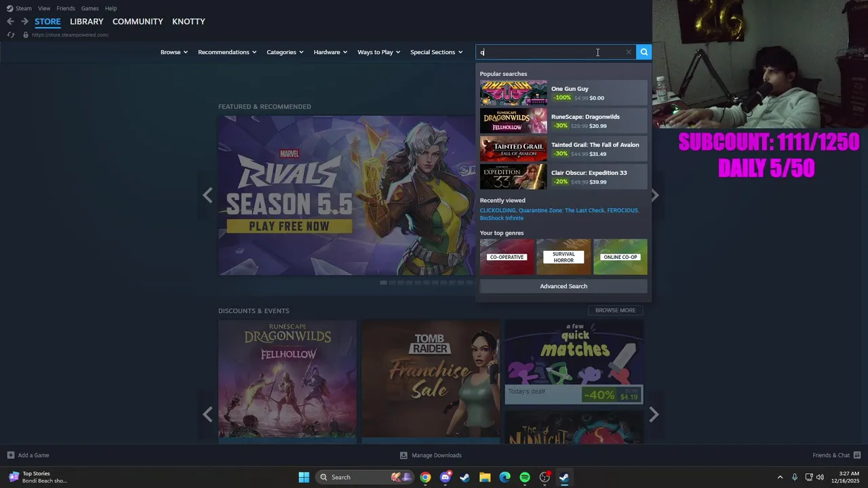Open the ONLINE CO-OP genre tile
Viewport: 868px width, 488px height.
click(620, 257)
